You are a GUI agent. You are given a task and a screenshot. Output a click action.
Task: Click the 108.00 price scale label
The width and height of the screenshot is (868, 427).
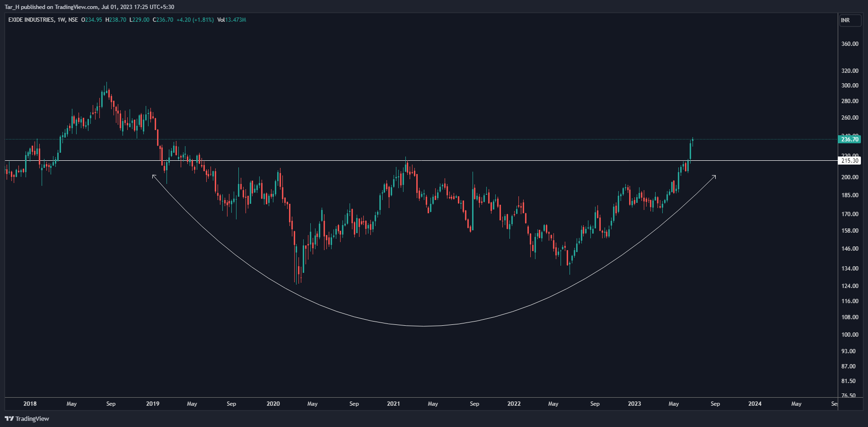coord(850,317)
